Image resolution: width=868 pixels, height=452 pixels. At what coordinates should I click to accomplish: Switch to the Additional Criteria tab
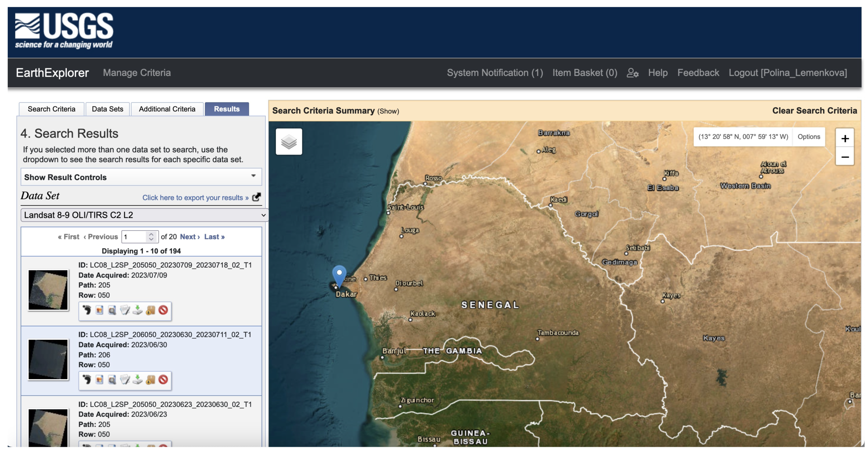(167, 109)
